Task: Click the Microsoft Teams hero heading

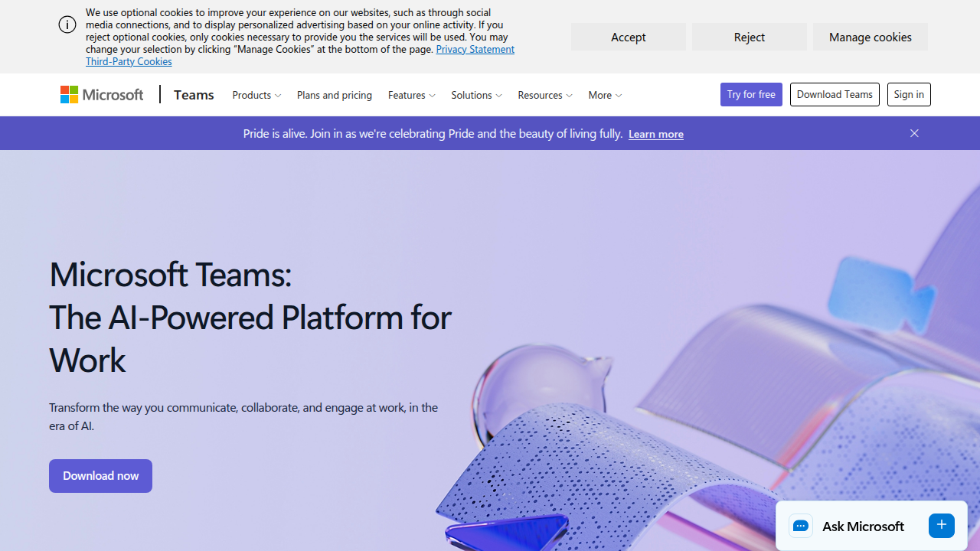Action: tap(250, 317)
